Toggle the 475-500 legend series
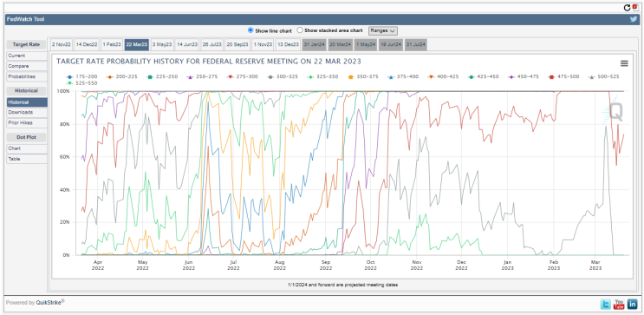This screenshot has width=644, height=315. click(564, 76)
